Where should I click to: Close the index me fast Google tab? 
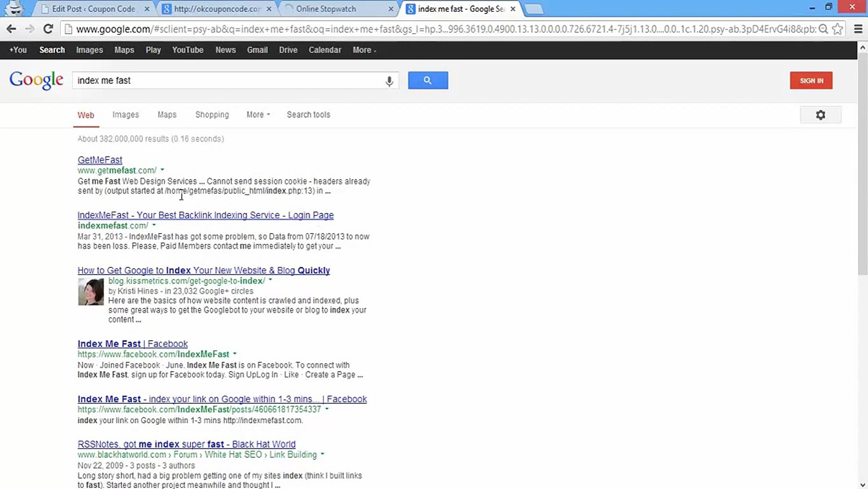coord(513,9)
